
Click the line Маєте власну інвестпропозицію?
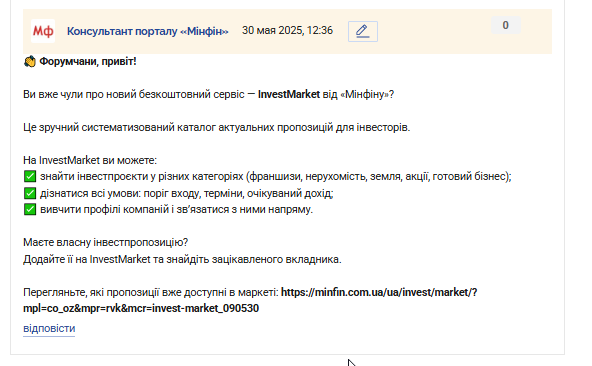(106, 242)
